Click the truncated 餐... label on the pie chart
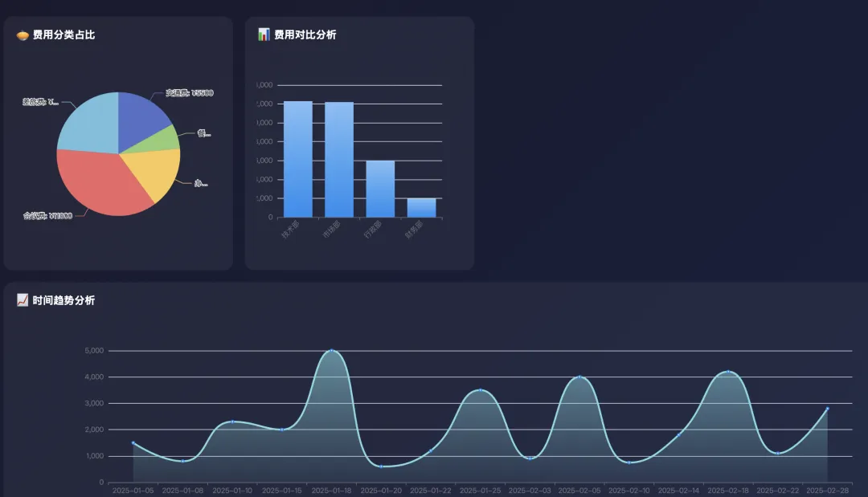This screenshot has height=497, width=868. (203, 133)
